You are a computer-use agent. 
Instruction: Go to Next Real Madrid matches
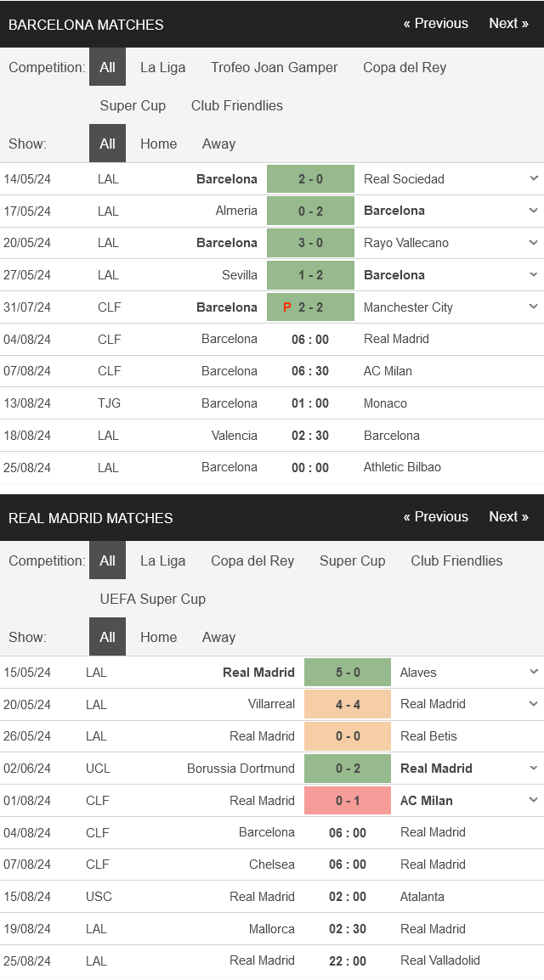[x=508, y=517]
